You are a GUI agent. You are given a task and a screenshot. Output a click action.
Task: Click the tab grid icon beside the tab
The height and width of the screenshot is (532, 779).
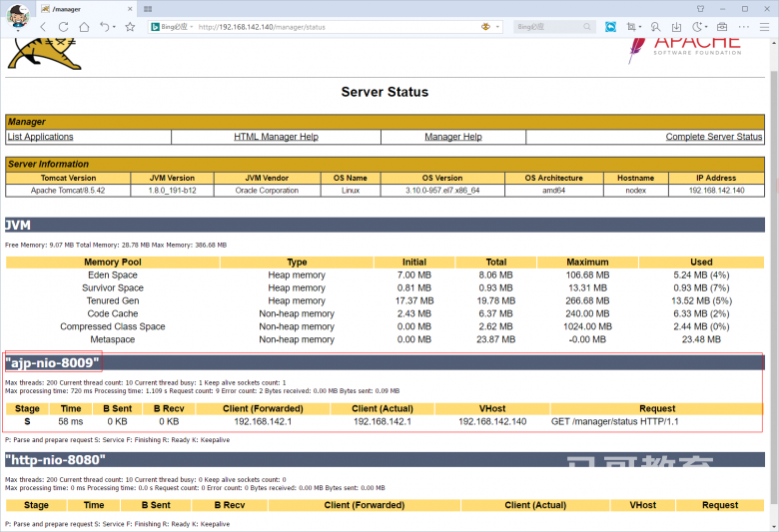(x=148, y=9)
